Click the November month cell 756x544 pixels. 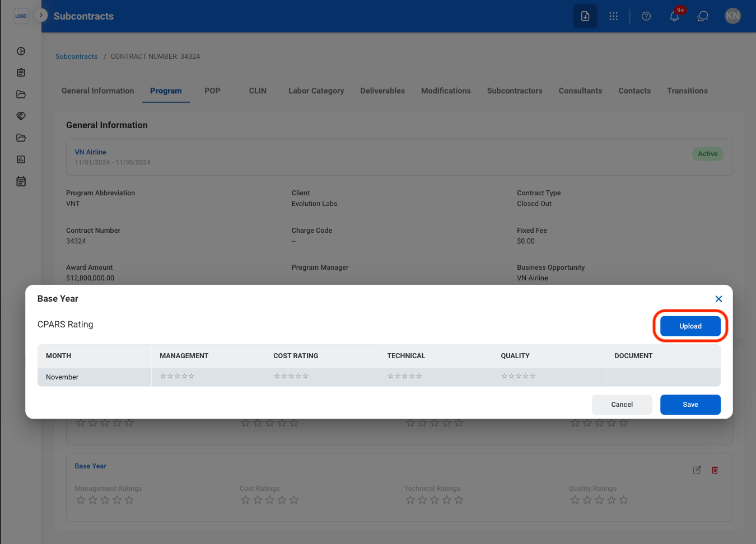(95, 377)
